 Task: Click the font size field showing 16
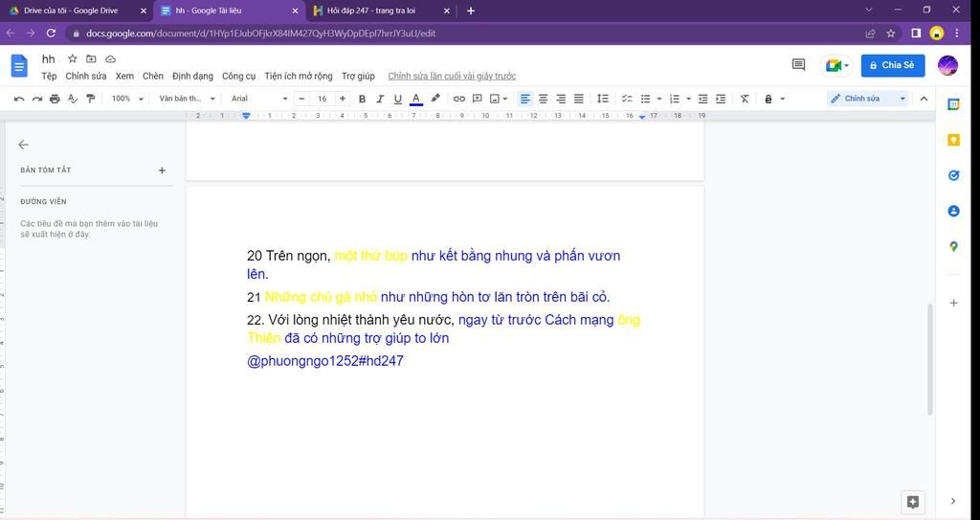(x=323, y=99)
